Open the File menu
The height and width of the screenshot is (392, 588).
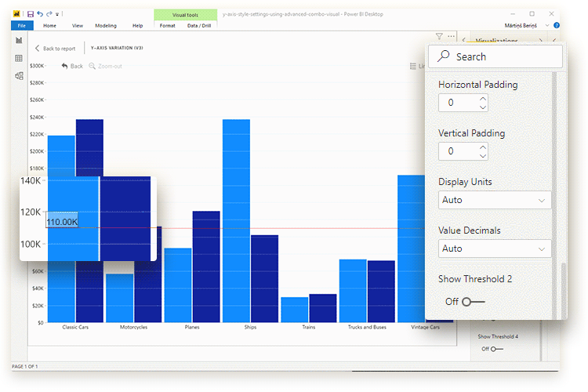coord(22,26)
